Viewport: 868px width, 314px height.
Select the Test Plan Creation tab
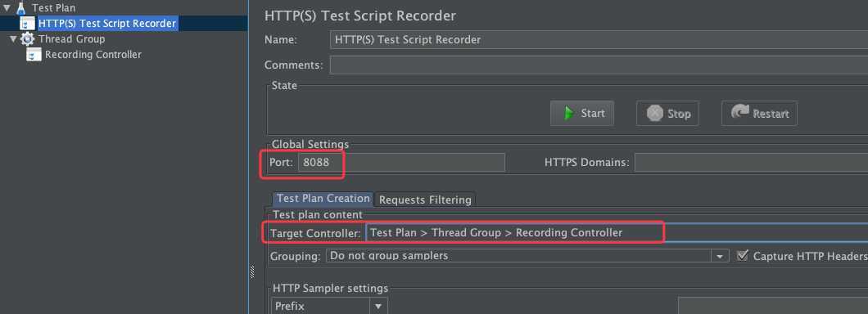coord(323,199)
